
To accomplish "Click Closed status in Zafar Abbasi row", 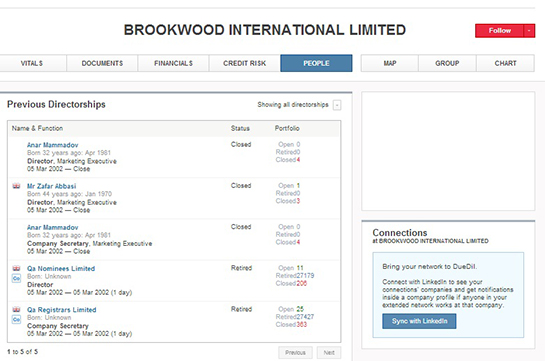I will [x=241, y=186].
